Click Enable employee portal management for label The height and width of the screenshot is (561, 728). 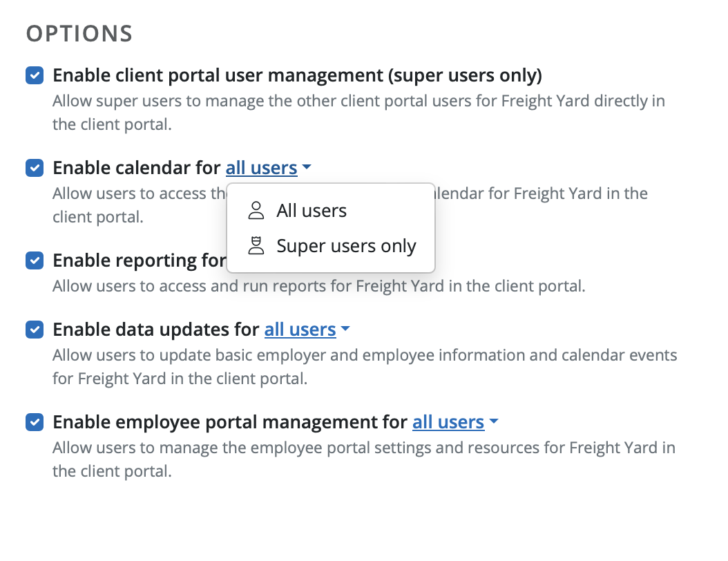(230, 422)
